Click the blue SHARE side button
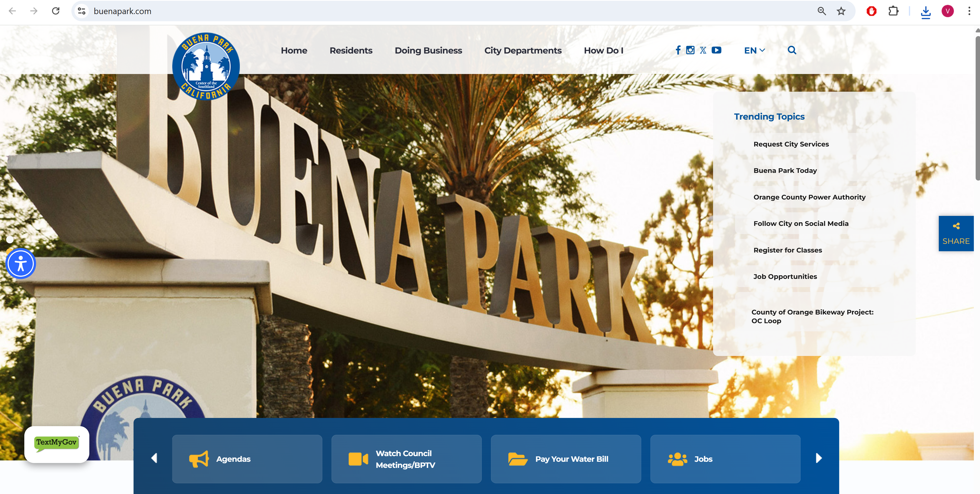The height and width of the screenshot is (494, 980). [956, 234]
